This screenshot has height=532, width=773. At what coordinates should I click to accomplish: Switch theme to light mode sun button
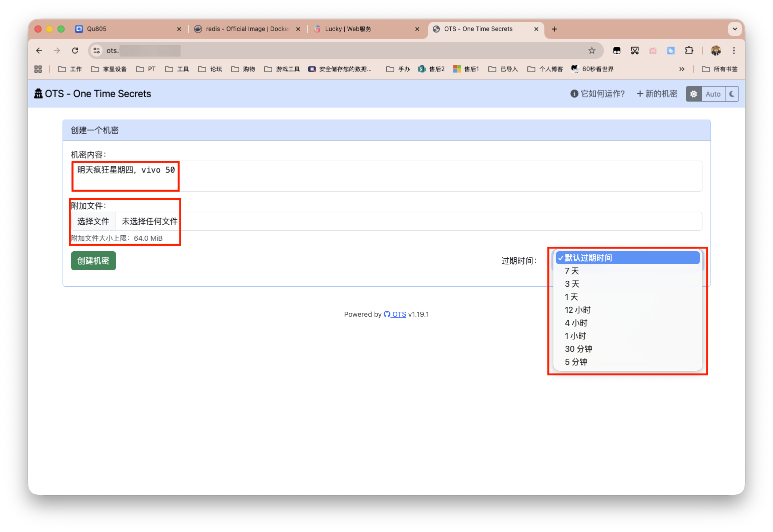(693, 94)
